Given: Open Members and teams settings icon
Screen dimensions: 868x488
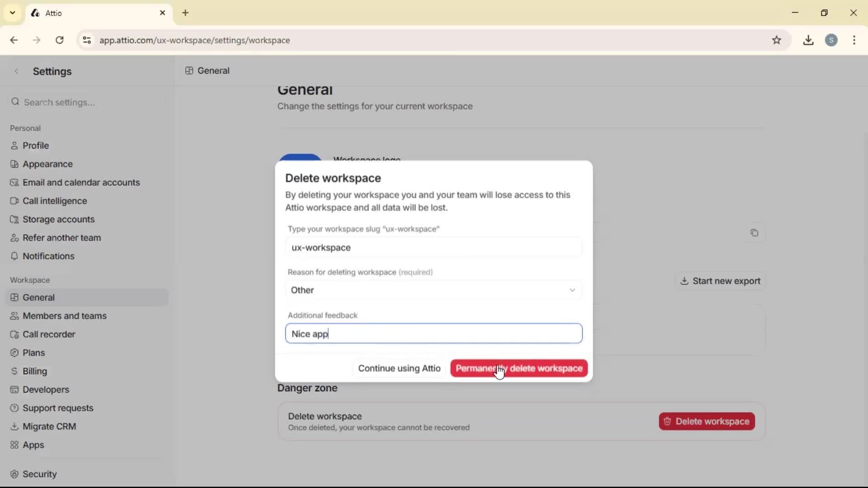Looking at the screenshot, I should tap(14, 316).
